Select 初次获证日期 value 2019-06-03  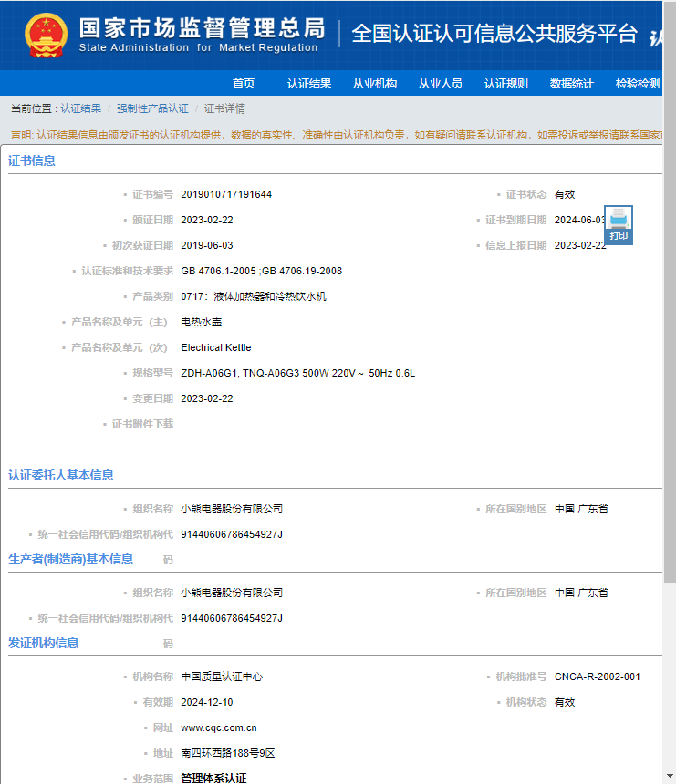[207, 245]
